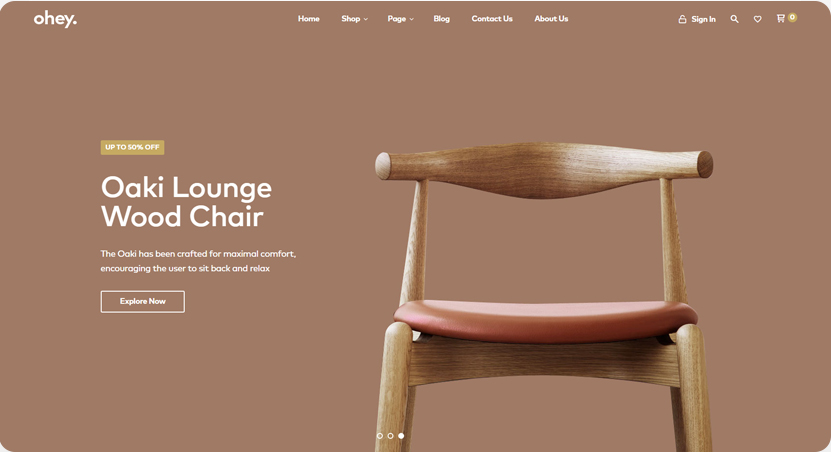Open the shopping cart icon
This screenshot has width=831, height=452.
tap(781, 19)
